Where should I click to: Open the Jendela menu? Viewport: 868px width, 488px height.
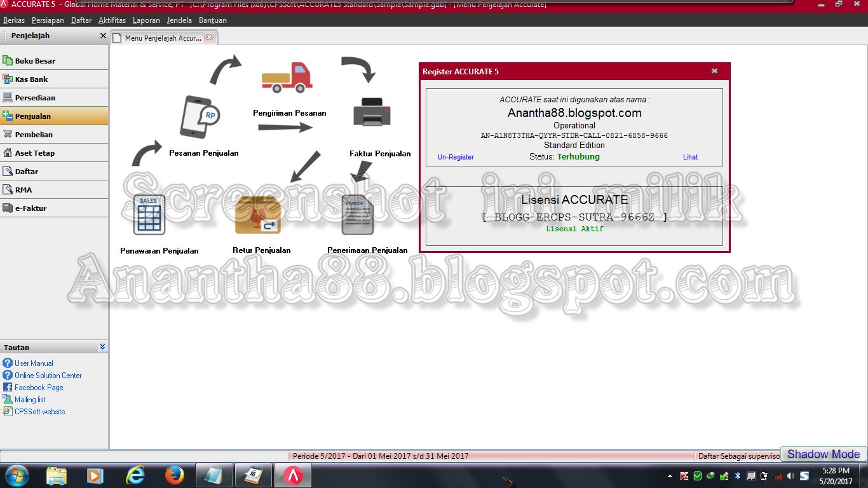tap(179, 20)
